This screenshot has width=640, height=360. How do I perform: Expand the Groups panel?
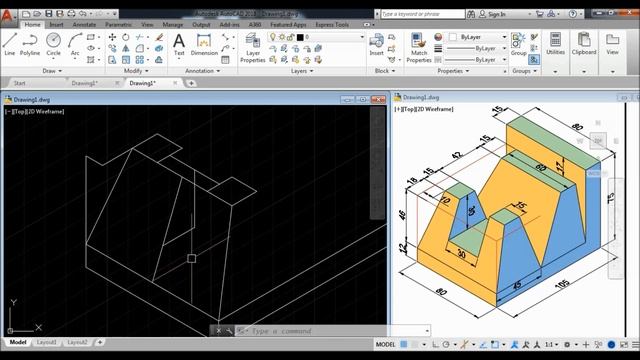(524, 71)
